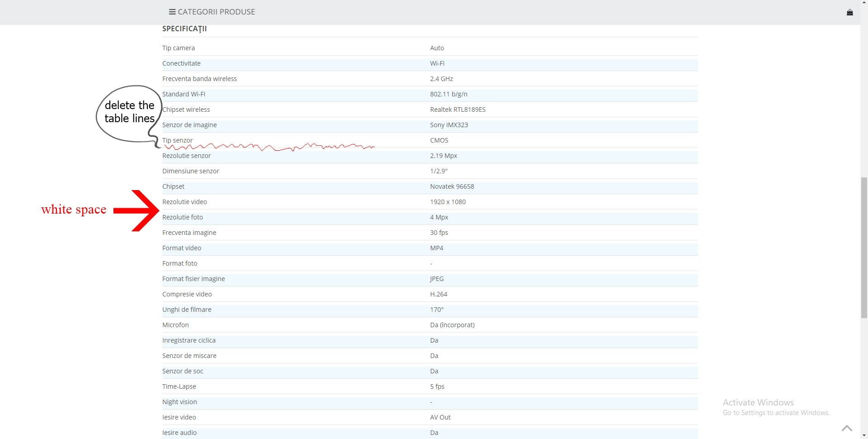Click the 'Frecventa imagine' label
868x439 pixels.
[189, 233]
